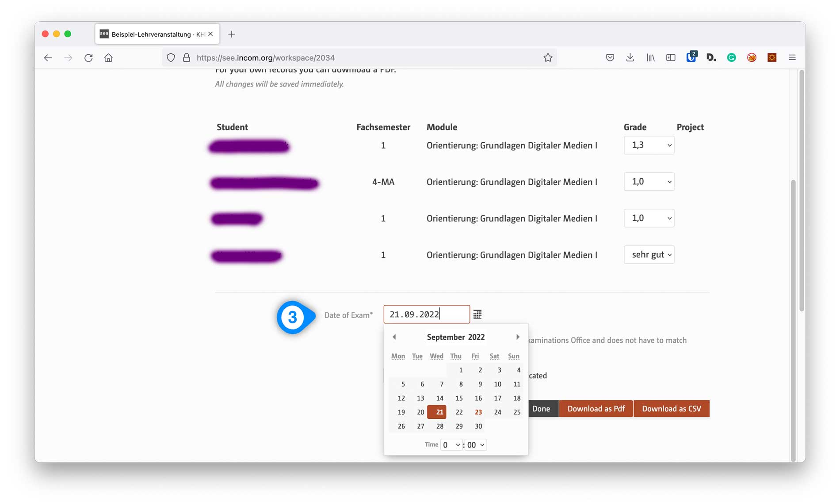Save the page to Pocket
Viewport: 840px width, 504px height.
(610, 57)
